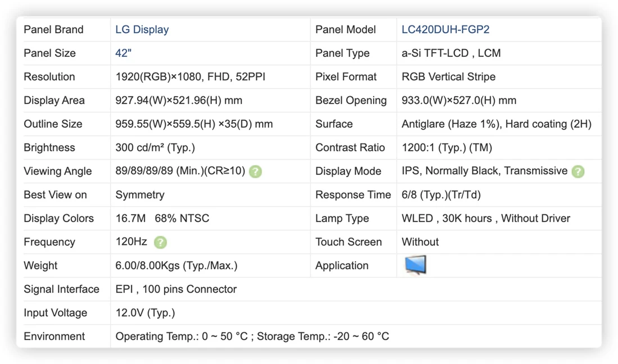Click the TV monitor Application icon
618x364 pixels.
(x=415, y=265)
